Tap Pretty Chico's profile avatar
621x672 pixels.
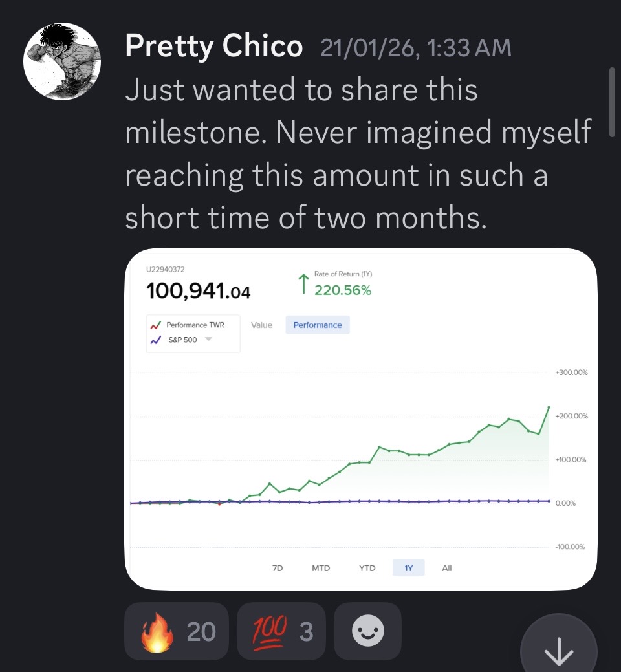click(62, 61)
